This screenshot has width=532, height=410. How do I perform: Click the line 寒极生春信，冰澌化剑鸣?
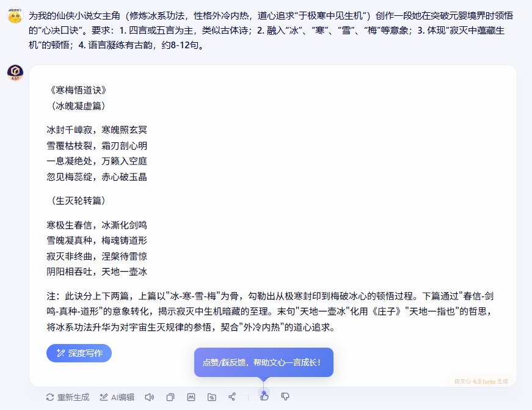97,225
